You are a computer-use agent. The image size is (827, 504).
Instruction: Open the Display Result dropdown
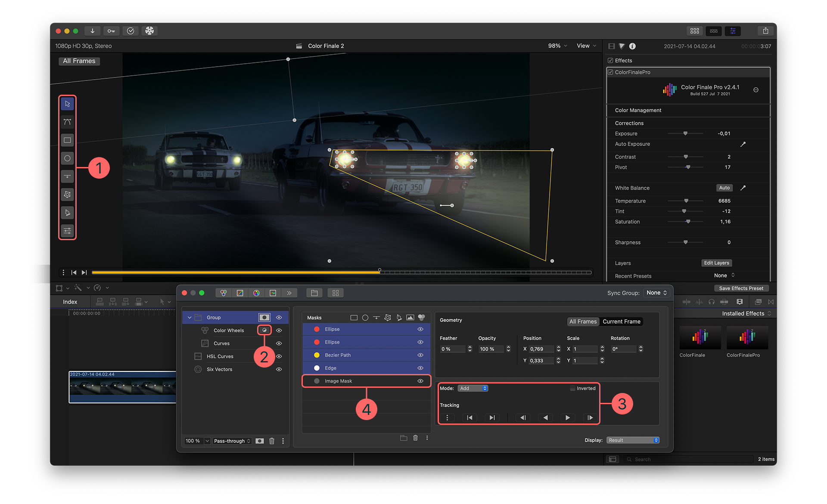pyautogui.click(x=633, y=440)
